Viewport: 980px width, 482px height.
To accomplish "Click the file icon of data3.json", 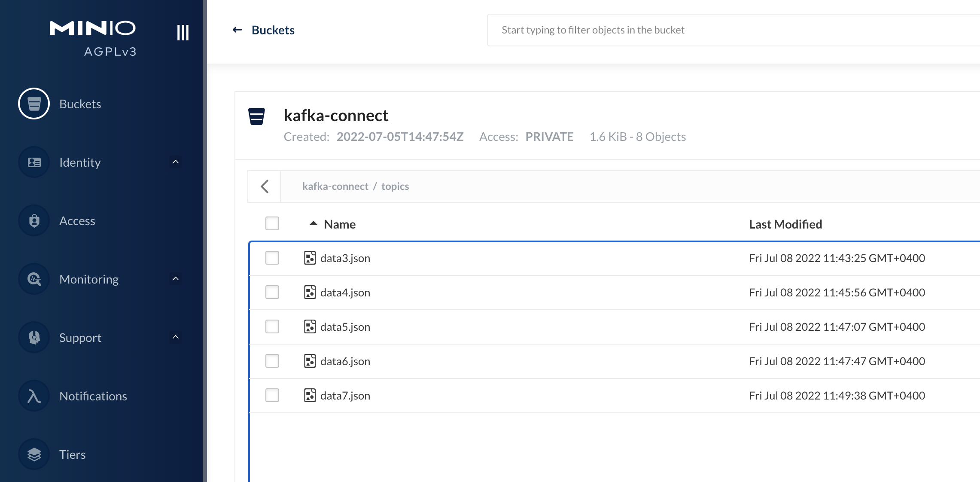I will click(x=310, y=258).
